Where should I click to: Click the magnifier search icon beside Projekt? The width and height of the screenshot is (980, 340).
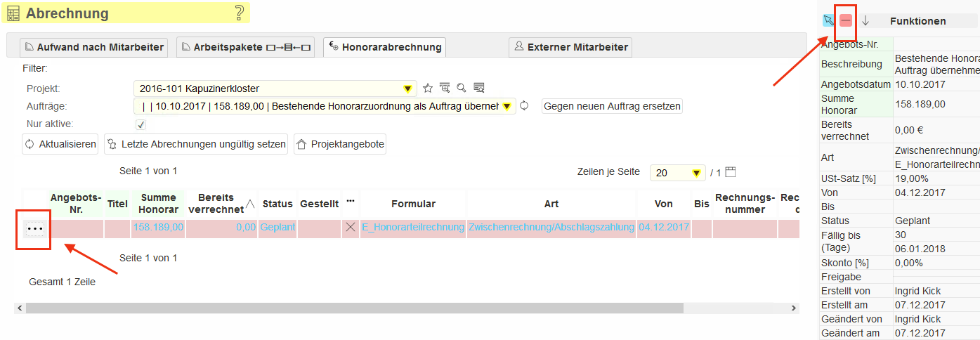462,89
